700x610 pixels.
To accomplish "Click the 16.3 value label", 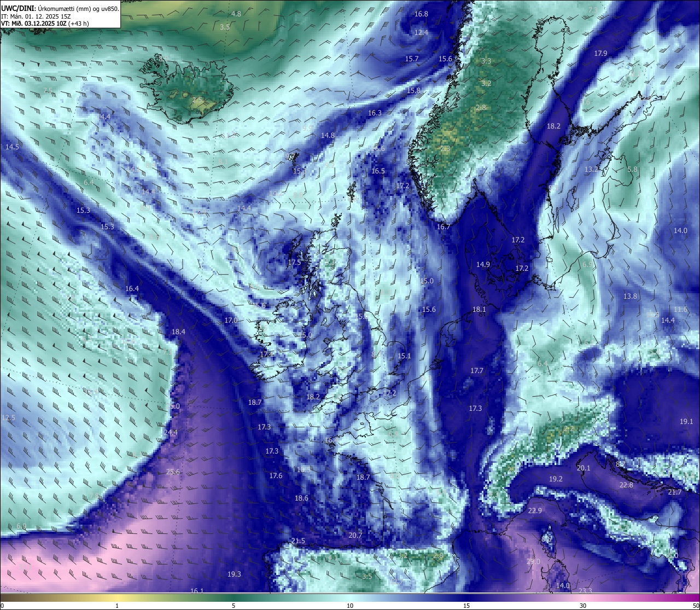I will (375, 113).
